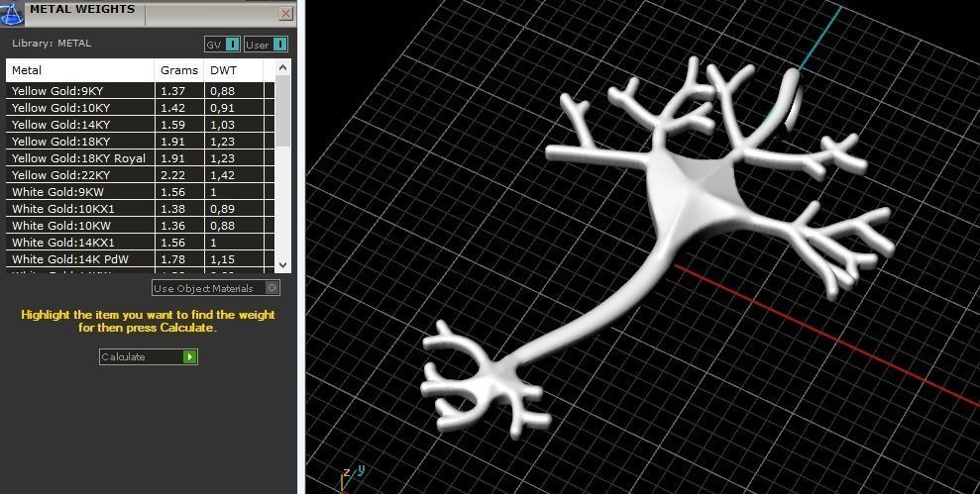The image size is (980, 494).
Task: Select the Yellow Gold:9KY row
Action: (x=140, y=90)
